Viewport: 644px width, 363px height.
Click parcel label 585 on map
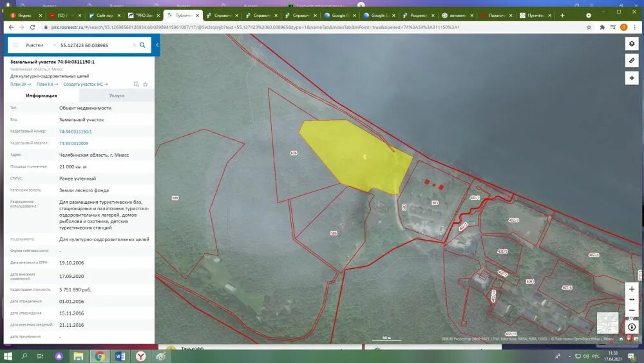pyautogui.click(x=175, y=198)
